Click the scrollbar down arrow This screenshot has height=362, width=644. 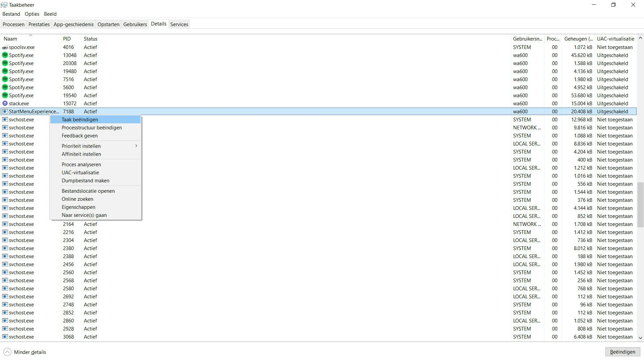click(x=640, y=338)
